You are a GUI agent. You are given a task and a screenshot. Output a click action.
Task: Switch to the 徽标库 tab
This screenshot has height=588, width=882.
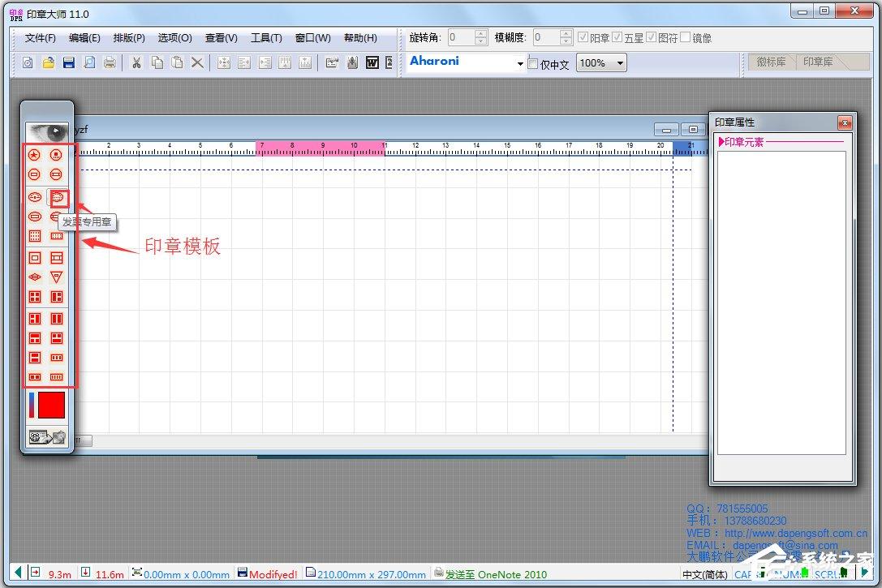[771, 62]
